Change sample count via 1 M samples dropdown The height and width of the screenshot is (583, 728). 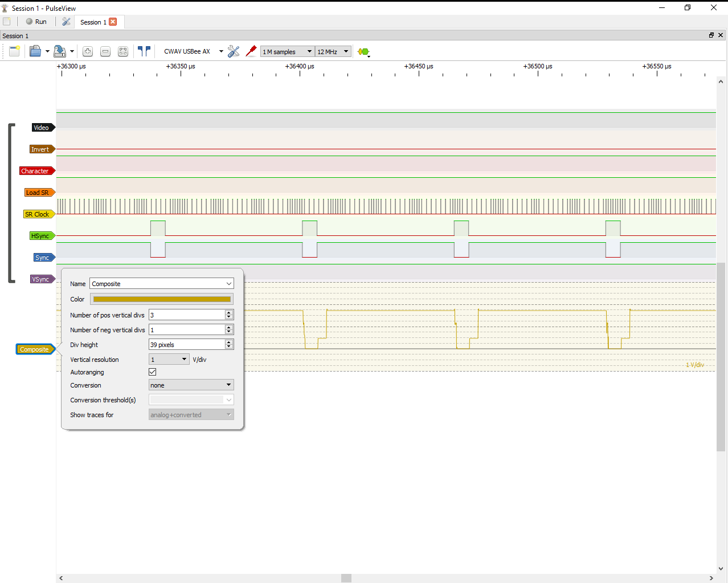[x=287, y=51]
